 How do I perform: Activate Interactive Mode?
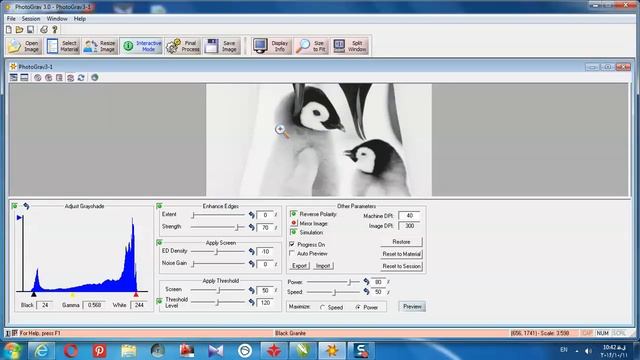[142, 46]
